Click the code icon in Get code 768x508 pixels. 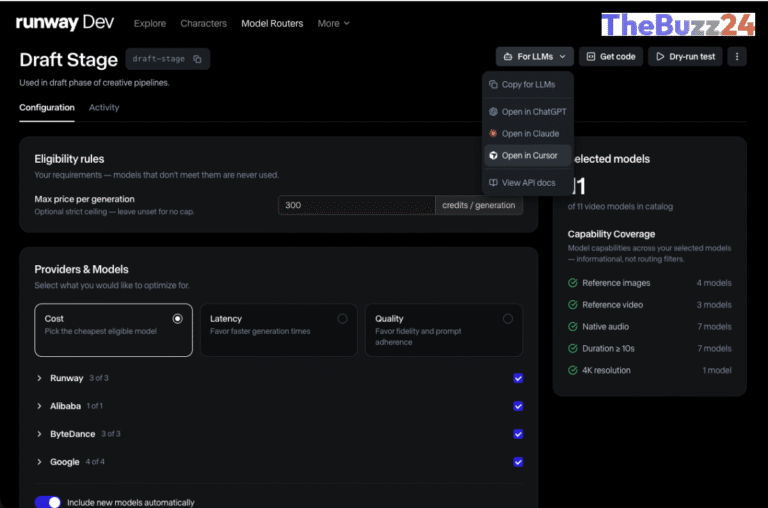591,57
